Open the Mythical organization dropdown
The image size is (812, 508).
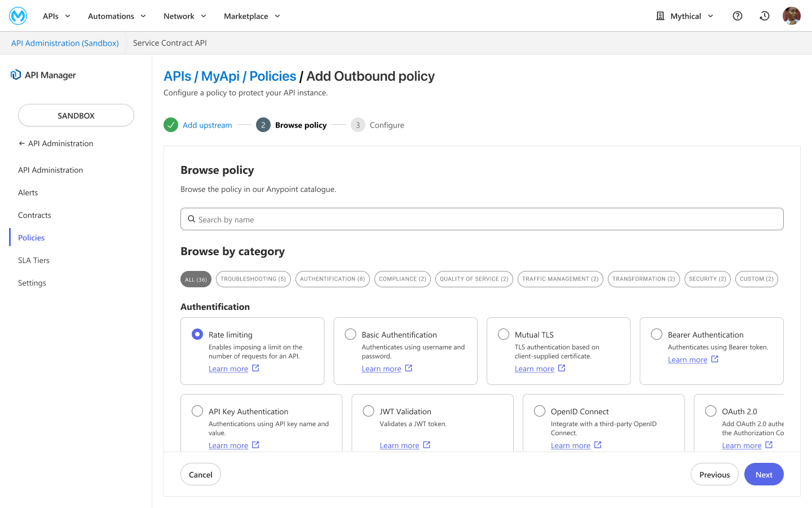pyautogui.click(x=685, y=16)
